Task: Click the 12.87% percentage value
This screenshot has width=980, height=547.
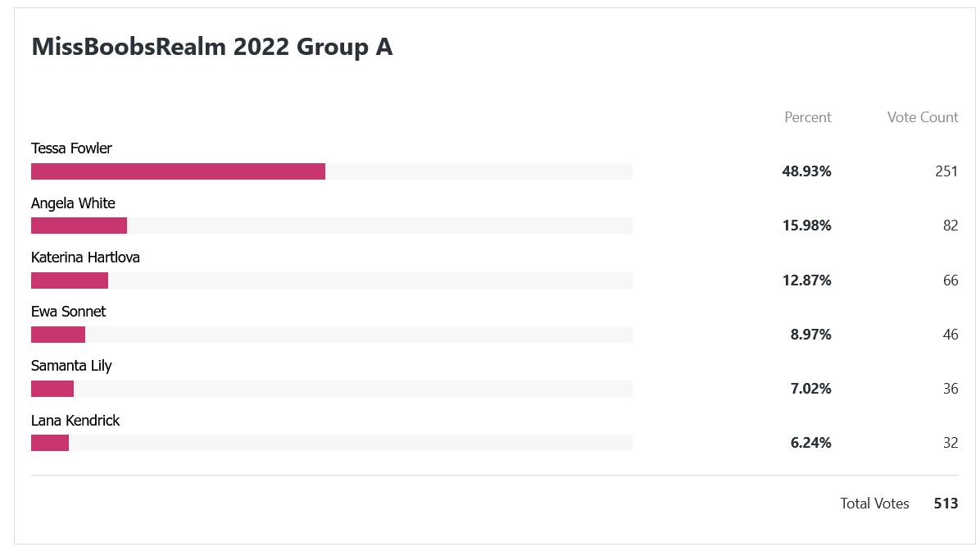Action: [x=806, y=280]
